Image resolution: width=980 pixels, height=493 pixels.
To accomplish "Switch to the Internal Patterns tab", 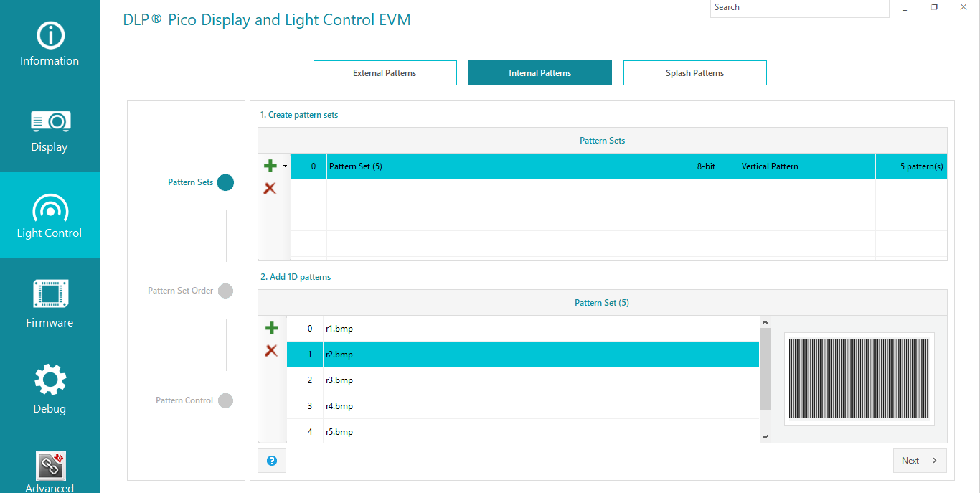I will click(x=540, y=73).
